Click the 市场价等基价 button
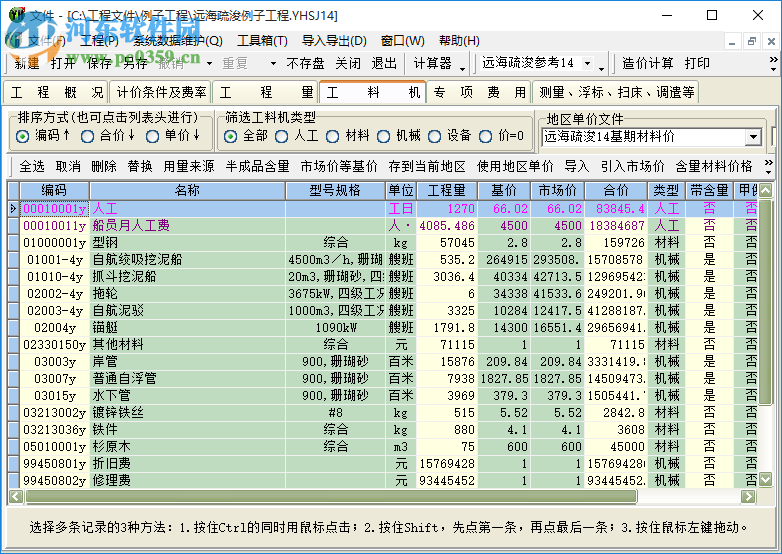782x554 pixels. tap(339, 166)
